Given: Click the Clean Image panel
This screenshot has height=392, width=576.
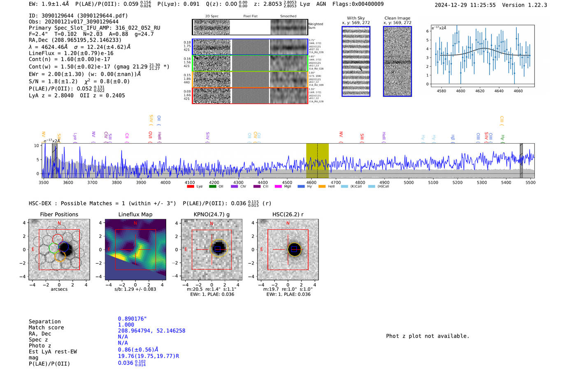Looking at the screenshot, I should [397, 61].
